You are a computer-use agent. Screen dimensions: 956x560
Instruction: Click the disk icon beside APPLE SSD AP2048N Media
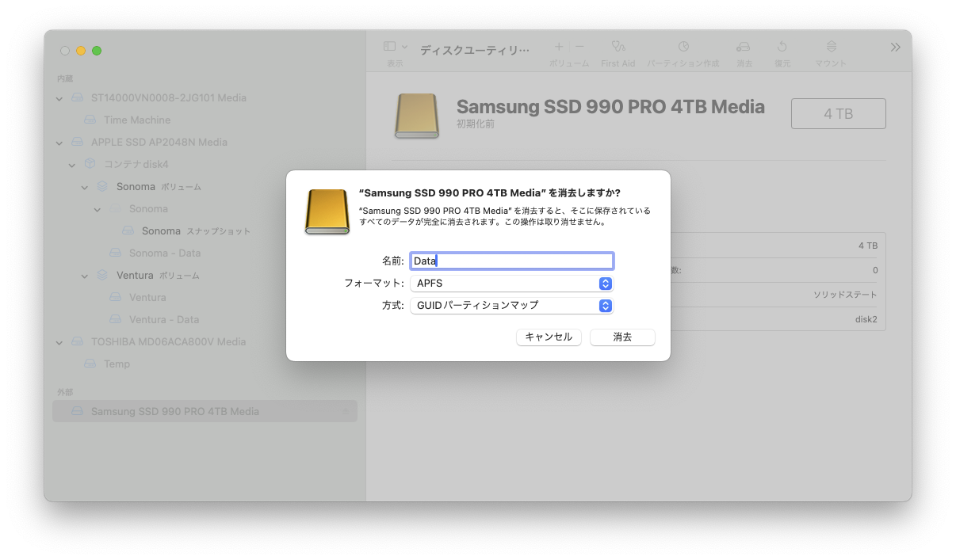pyautogui.click(x=77, y=142)
